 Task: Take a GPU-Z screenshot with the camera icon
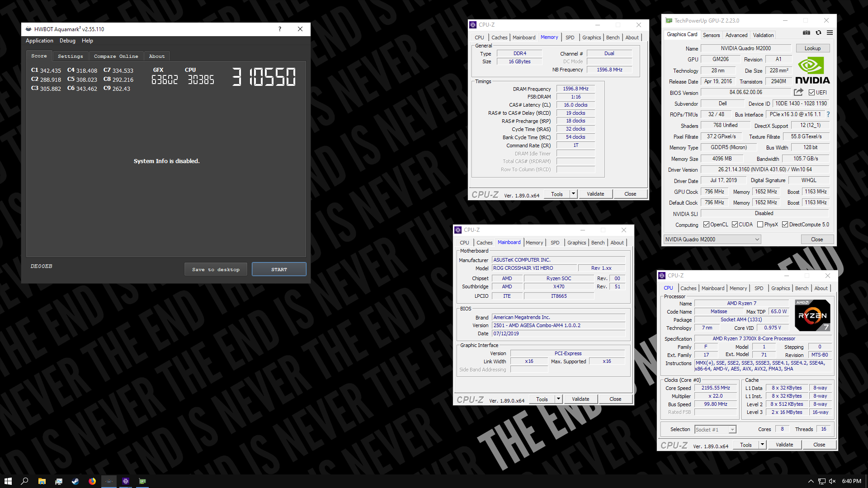(x=807, y=33)
